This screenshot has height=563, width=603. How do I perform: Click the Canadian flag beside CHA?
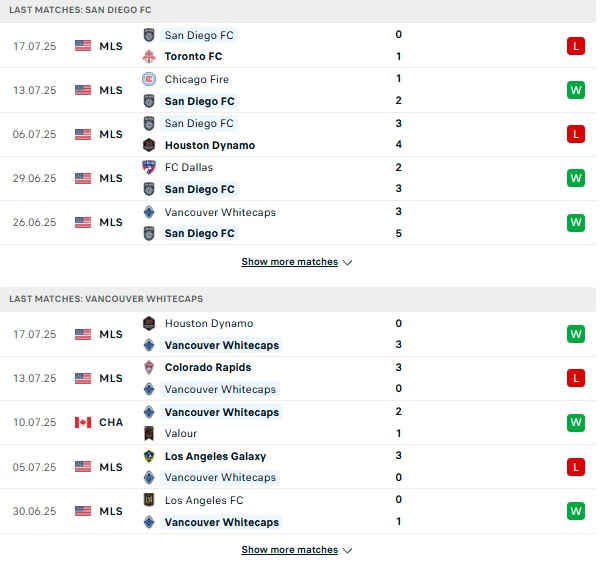(x=83, y=422)
